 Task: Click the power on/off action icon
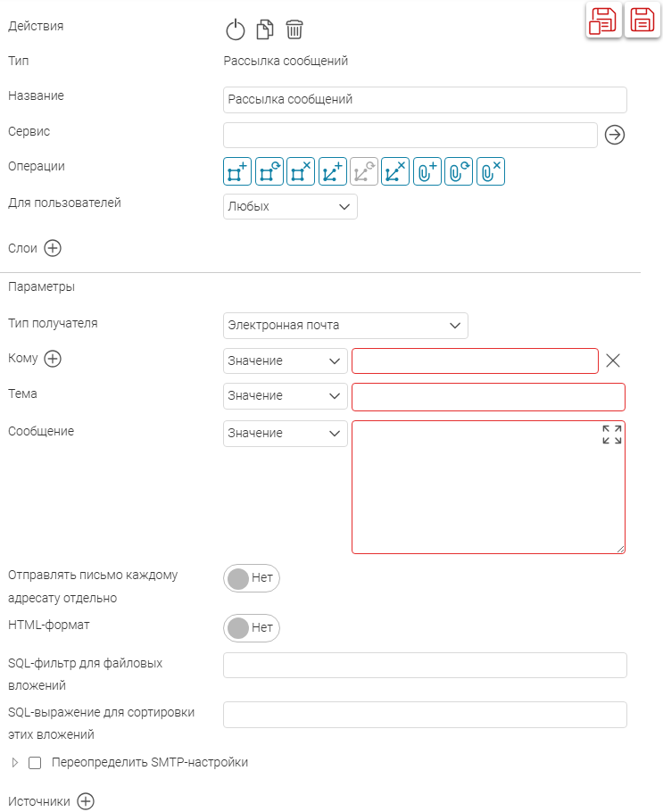click(236, 29)
